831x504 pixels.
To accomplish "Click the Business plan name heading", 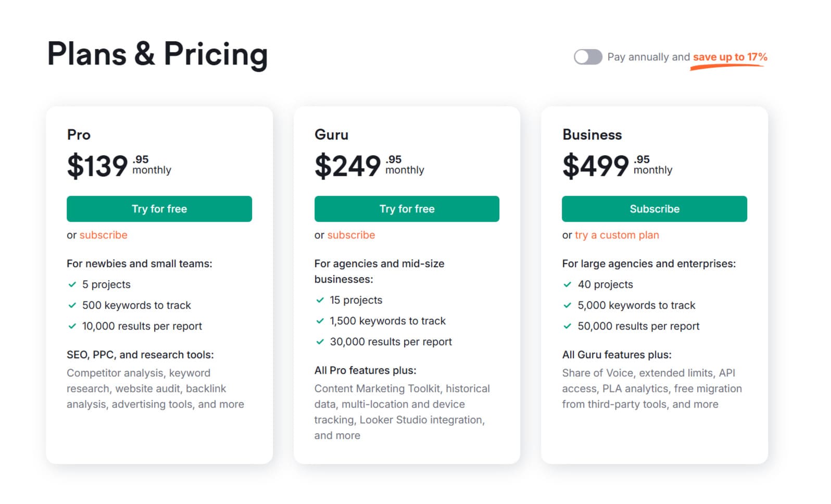I will [592, 135].
